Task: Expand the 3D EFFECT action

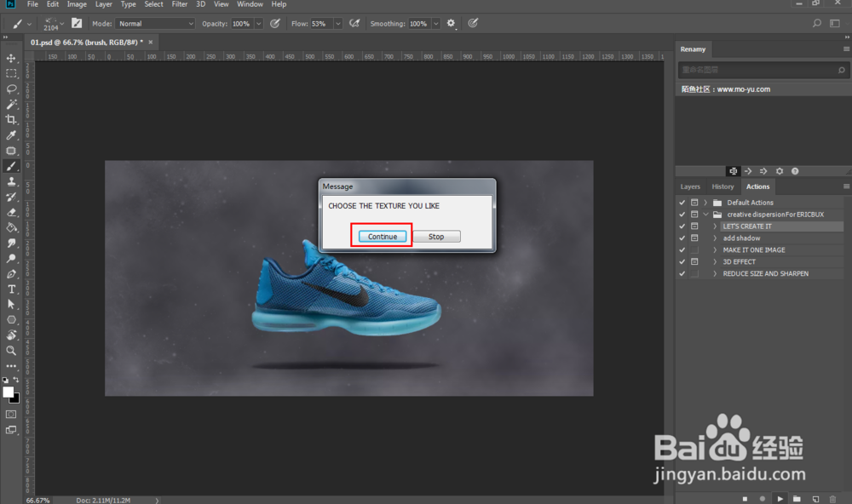Action: click(715, 261)
